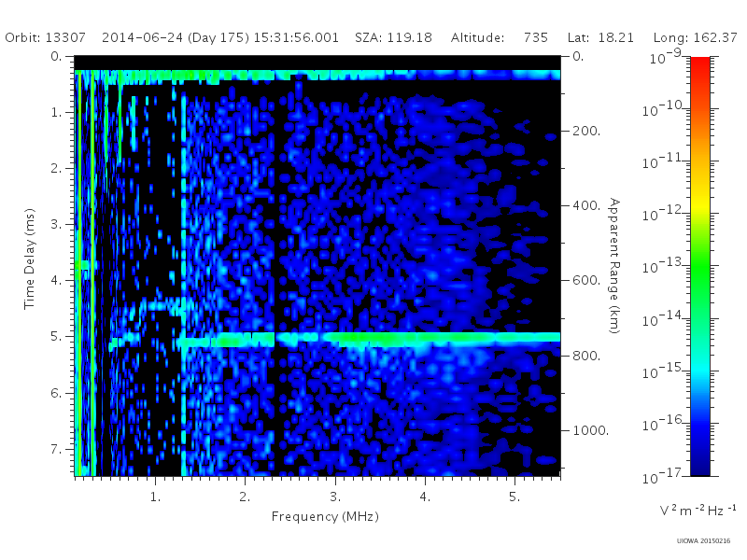Click the 400. apparent range tick label
This screenshot has height=560, width=747.
pyautogui.click(x=586, y=205)
